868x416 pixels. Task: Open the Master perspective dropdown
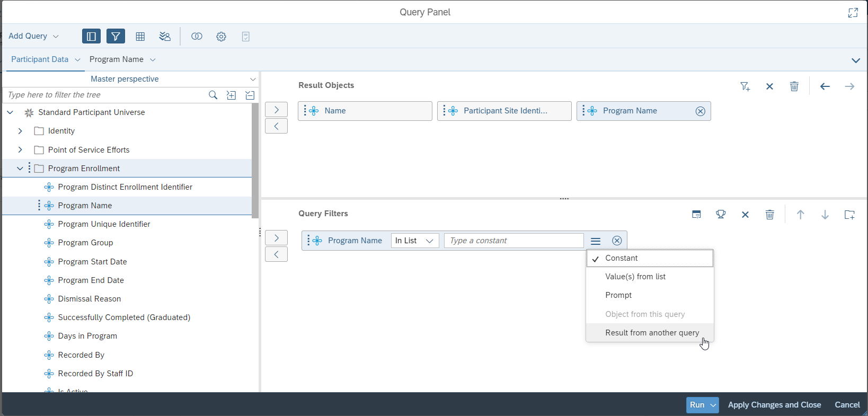click(x=130, y=79)
